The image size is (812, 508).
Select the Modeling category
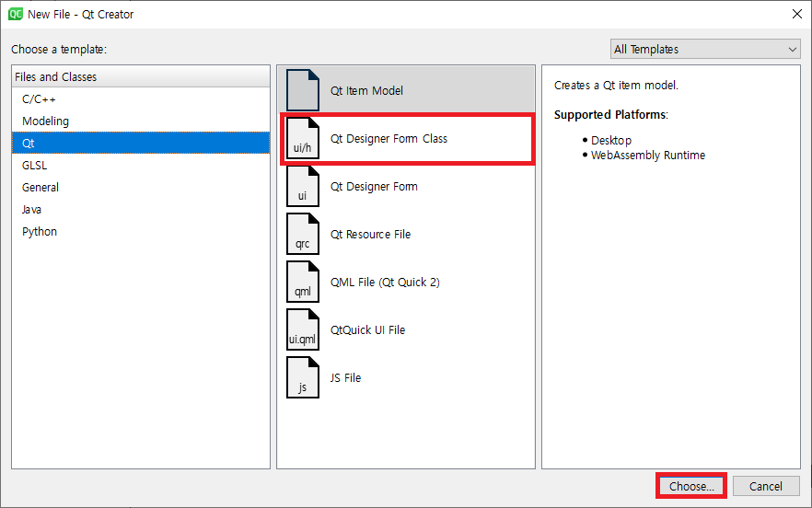point(141,121)
